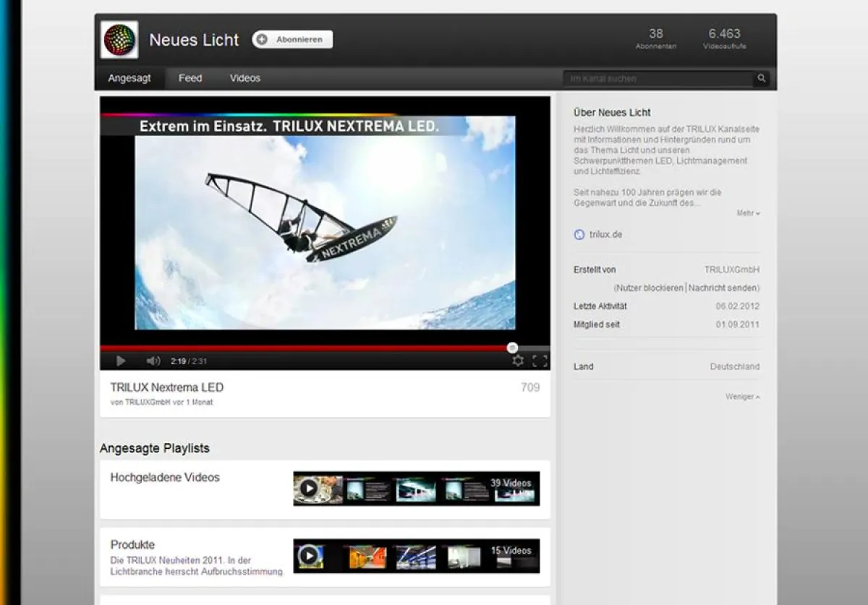Image resolution: width=868 pixels, height=605 pixels.
Task: Play the TRILUX Nextrema LED video
Action: point(120,360)
